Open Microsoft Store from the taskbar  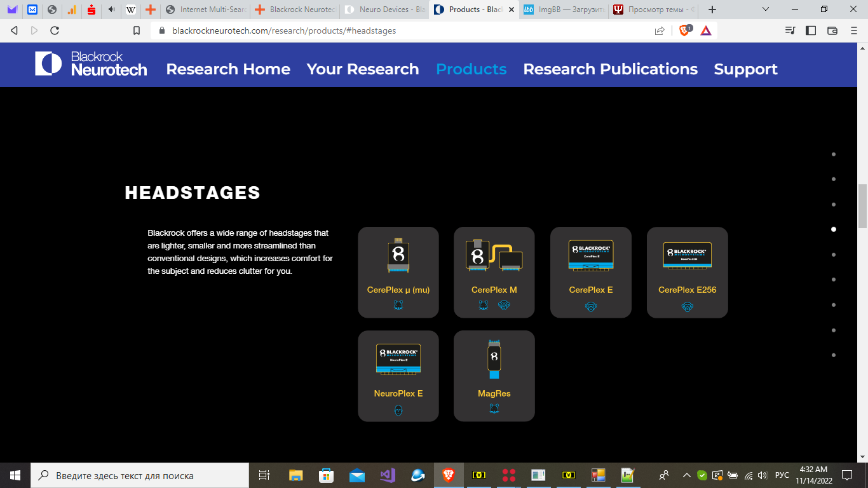click(326, 475)
